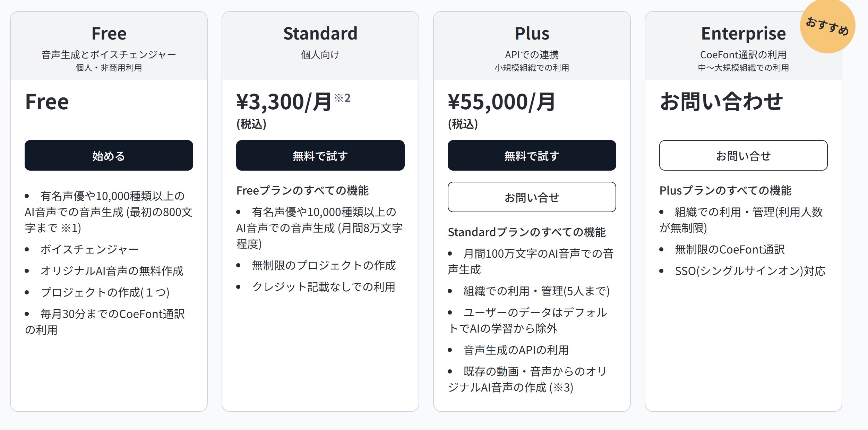
Task: Click お問い合せ button in the Plus plan
Action: [532, 197]
